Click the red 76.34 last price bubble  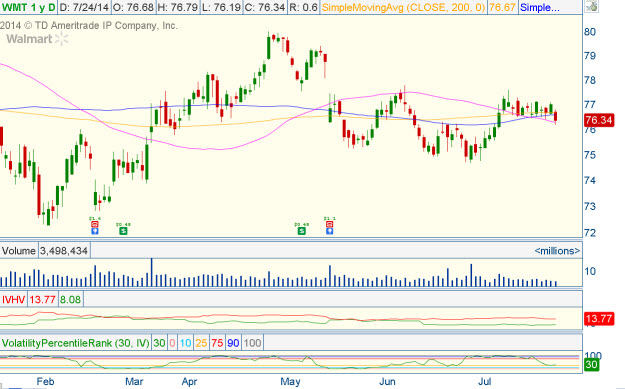pyautogui.click(x=599, y=120)
